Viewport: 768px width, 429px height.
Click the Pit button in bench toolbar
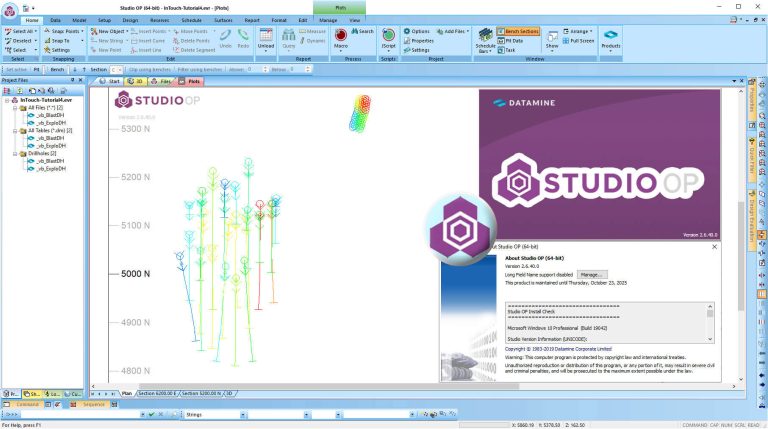click(36, 70)
